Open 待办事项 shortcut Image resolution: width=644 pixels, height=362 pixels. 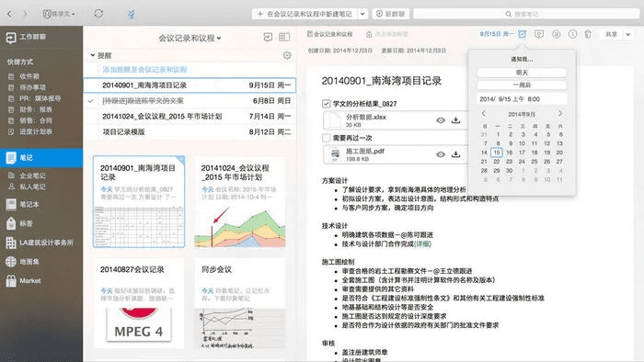(27, 87)
